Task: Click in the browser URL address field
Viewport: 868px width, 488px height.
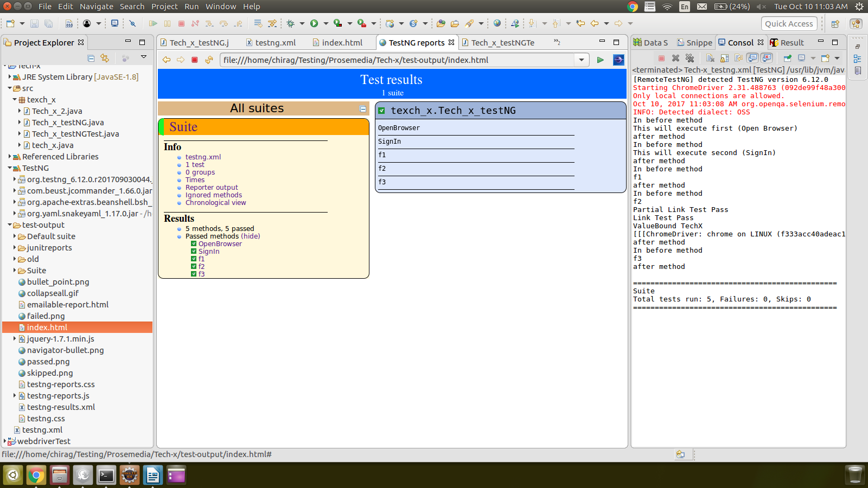Action: point(397,60)
